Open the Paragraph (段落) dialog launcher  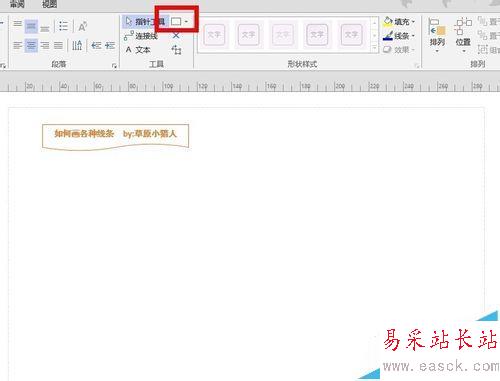(114, 66)
